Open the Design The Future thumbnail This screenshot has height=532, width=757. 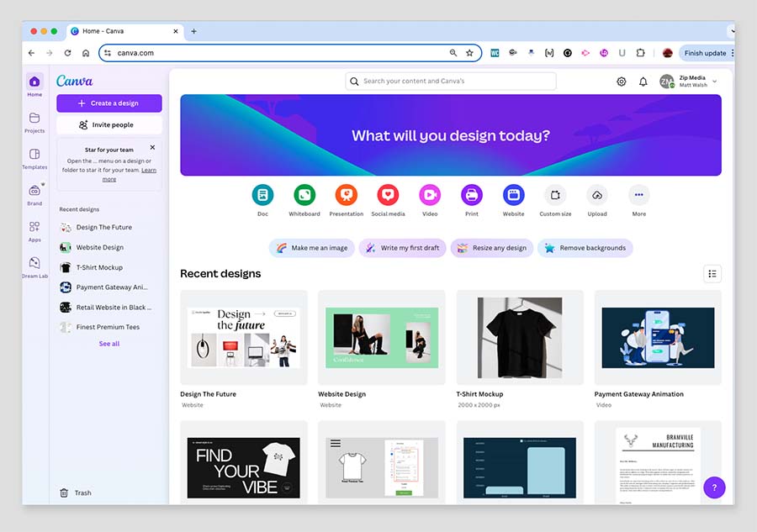(244, 338)
